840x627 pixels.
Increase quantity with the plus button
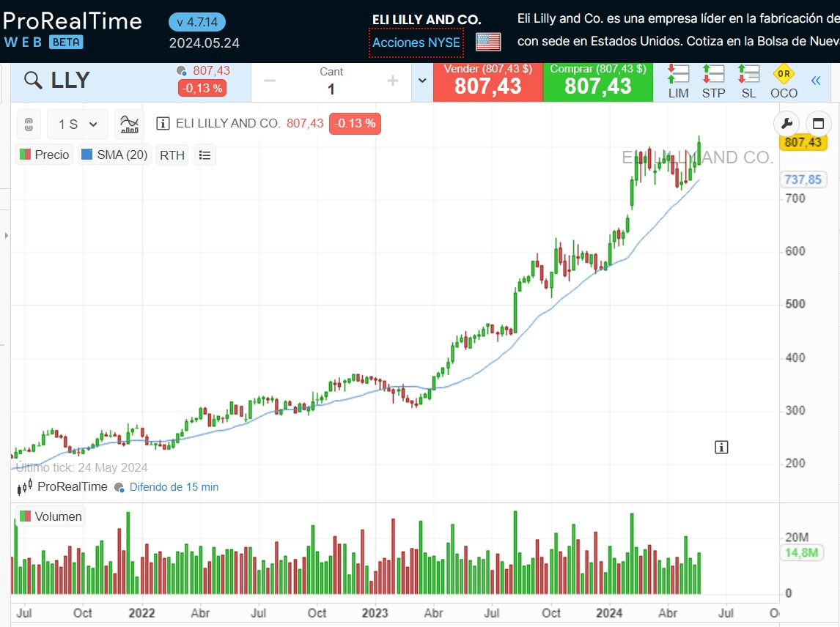click(x=392, y=81)
